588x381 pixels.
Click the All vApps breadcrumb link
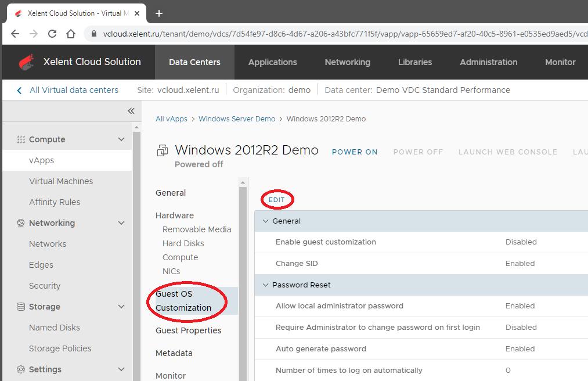171,119
